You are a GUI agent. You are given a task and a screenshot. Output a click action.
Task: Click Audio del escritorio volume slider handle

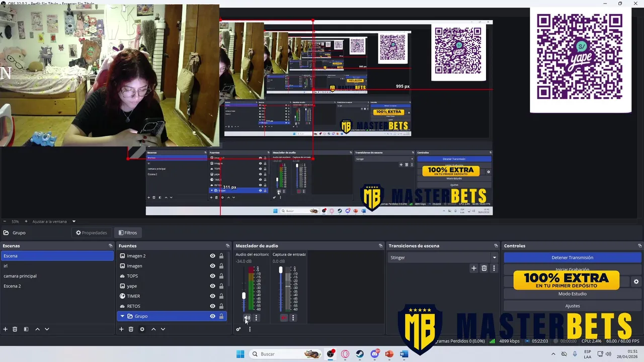click(x=244, y=296)
